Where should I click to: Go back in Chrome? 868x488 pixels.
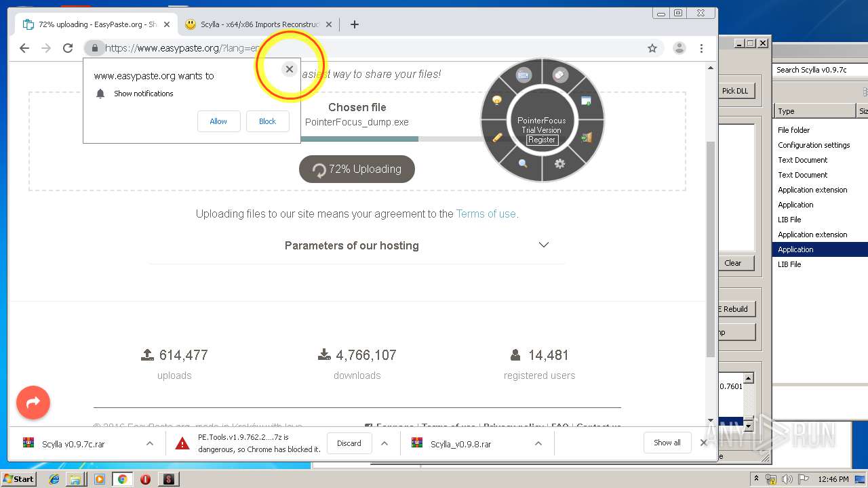click(x=24, y=48)
